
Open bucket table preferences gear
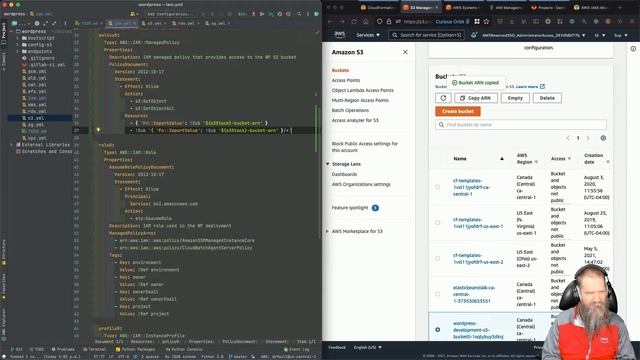click(x=603, y=138)
